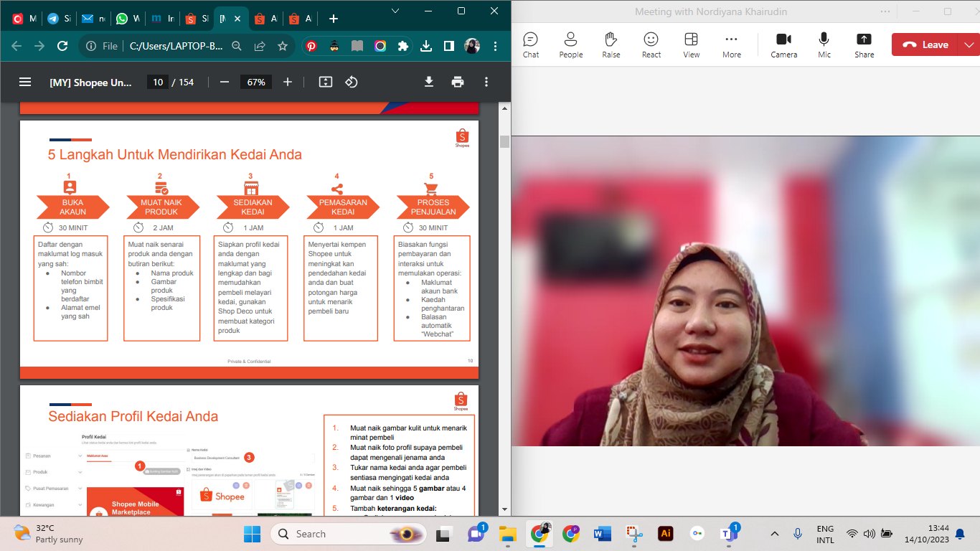Image resolution: width=980 pixels, height=551 pixels.
Task: Switch to the WhatsApp browser tab
Action: (126, 19)
